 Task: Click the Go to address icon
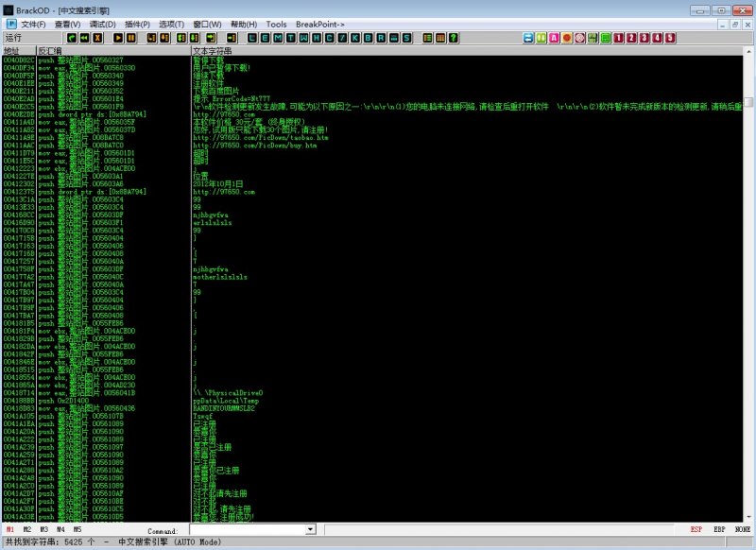232,38
